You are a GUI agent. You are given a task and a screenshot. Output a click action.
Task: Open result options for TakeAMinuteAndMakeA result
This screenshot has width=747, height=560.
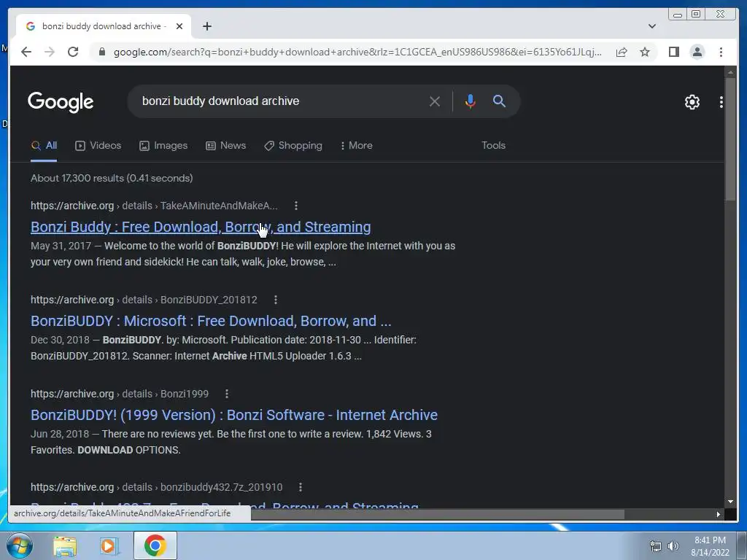296,206
